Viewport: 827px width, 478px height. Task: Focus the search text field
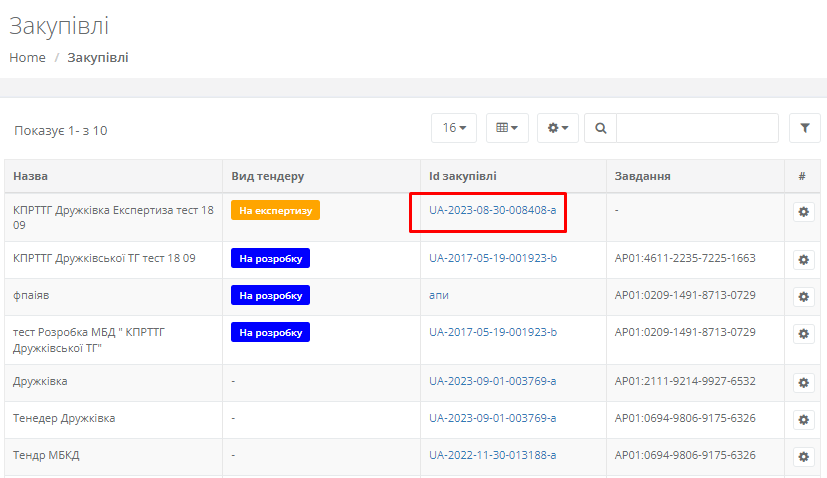[x=696, y=128]
